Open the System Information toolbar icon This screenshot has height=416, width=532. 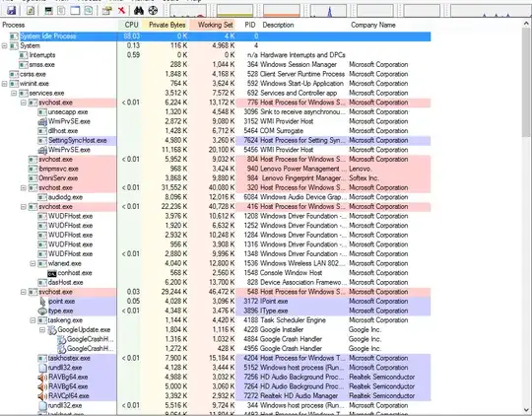(48, 11)
